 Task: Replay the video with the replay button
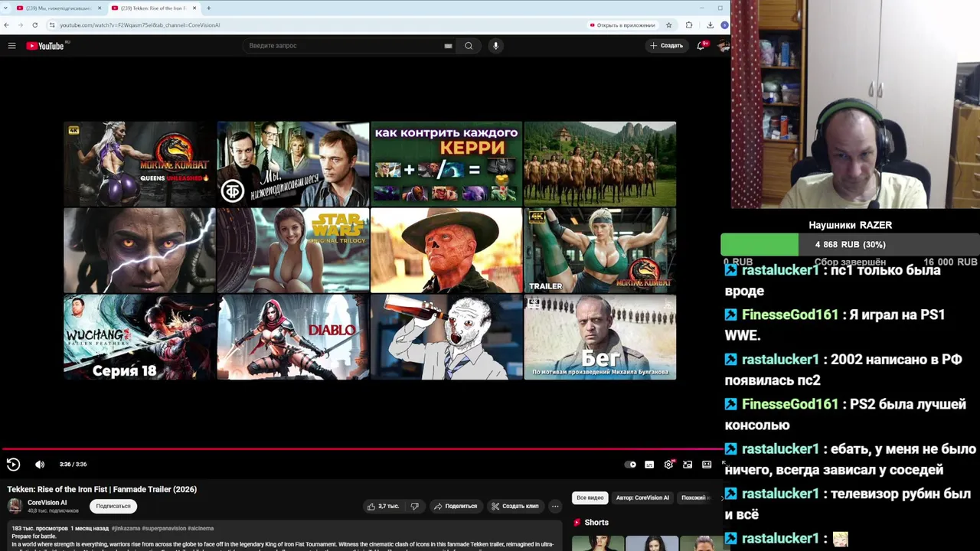point(13,464)
